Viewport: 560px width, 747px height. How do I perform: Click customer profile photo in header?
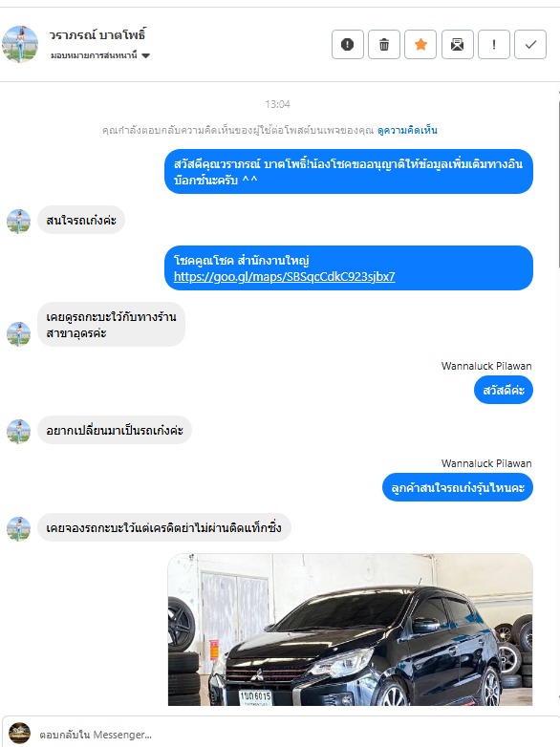tap(19, 44)
